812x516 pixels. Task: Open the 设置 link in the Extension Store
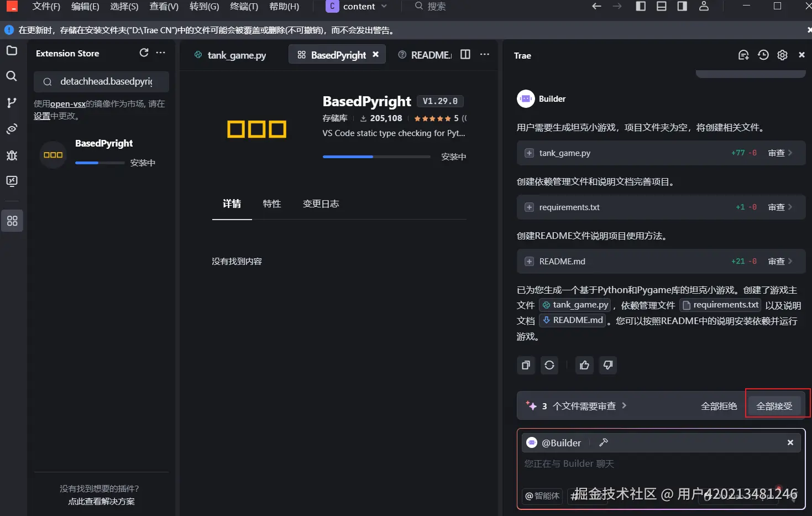click(x=42, y=116)
